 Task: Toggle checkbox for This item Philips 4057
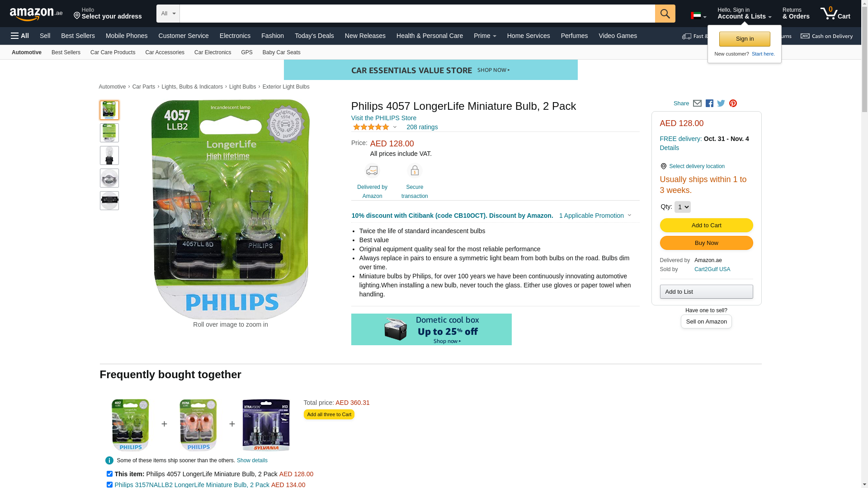pyautogui.click(x=109, y=474)
